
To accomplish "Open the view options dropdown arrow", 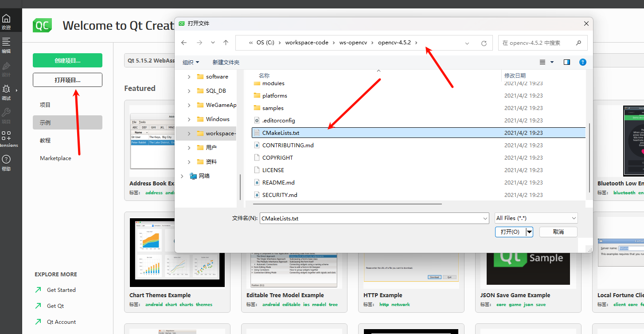I will click(x=552, y=62).
